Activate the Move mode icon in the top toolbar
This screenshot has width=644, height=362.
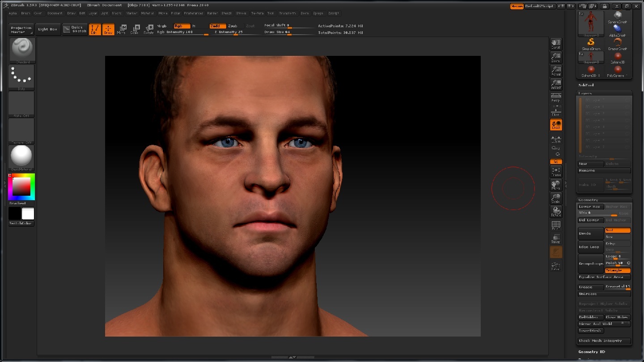tap(122, 29)
